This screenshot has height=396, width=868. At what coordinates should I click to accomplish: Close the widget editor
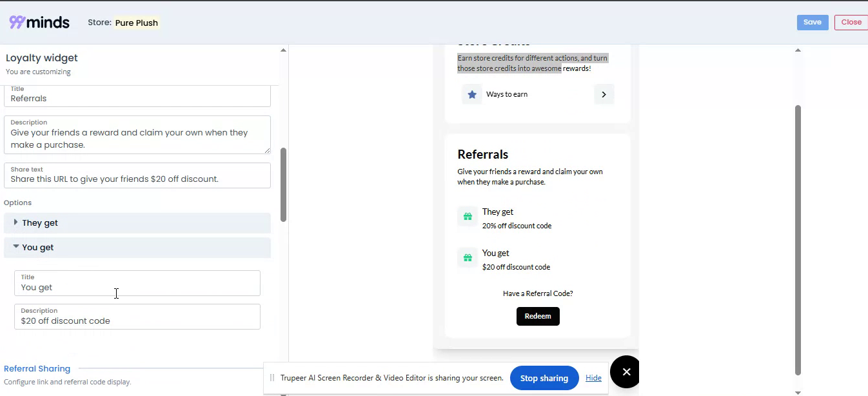pos(851,23)
